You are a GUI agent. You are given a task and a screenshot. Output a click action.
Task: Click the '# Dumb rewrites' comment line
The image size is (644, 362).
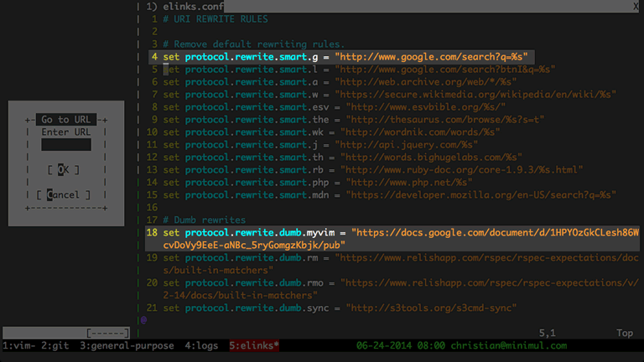coord(204,220)
